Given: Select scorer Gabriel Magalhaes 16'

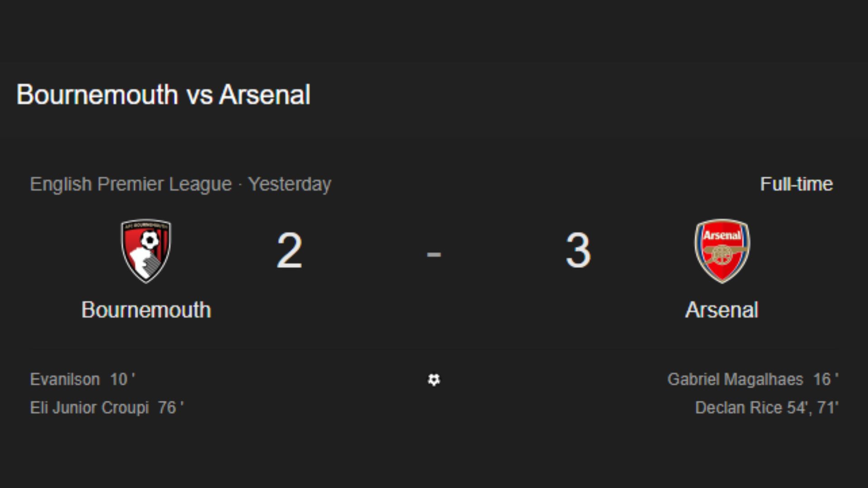Looking at the screenshot, I should [x=753, y=380].
